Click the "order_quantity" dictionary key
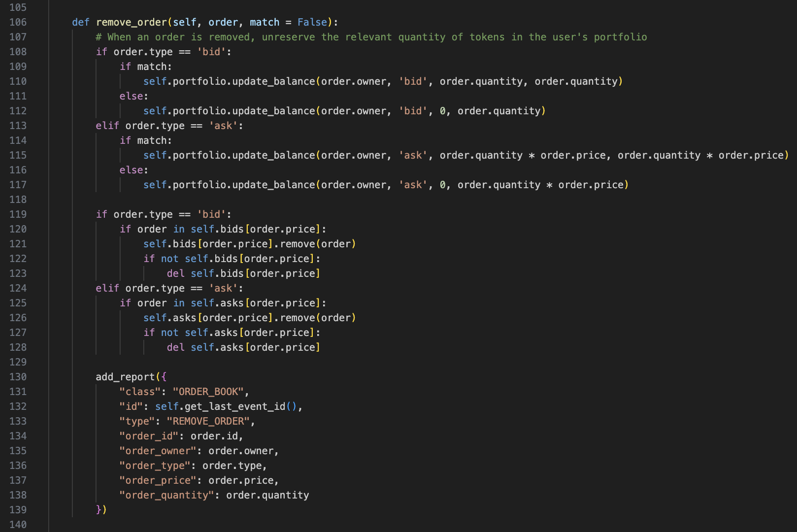Viewport: 797px width, 532px height. (x=166, y=495)
